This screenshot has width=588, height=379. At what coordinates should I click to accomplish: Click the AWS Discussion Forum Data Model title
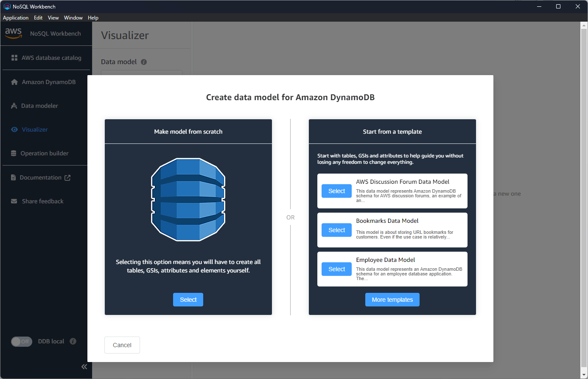[x=403, y=182]
